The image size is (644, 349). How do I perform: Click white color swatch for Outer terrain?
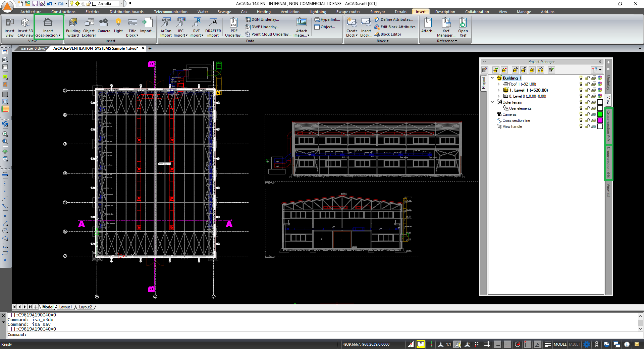pos(600,102)
